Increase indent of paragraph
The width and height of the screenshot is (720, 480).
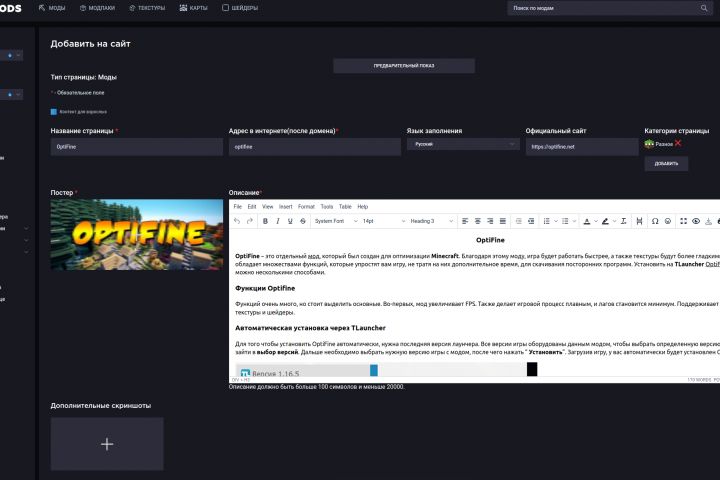pyautogui.click(x=531, y=221)
